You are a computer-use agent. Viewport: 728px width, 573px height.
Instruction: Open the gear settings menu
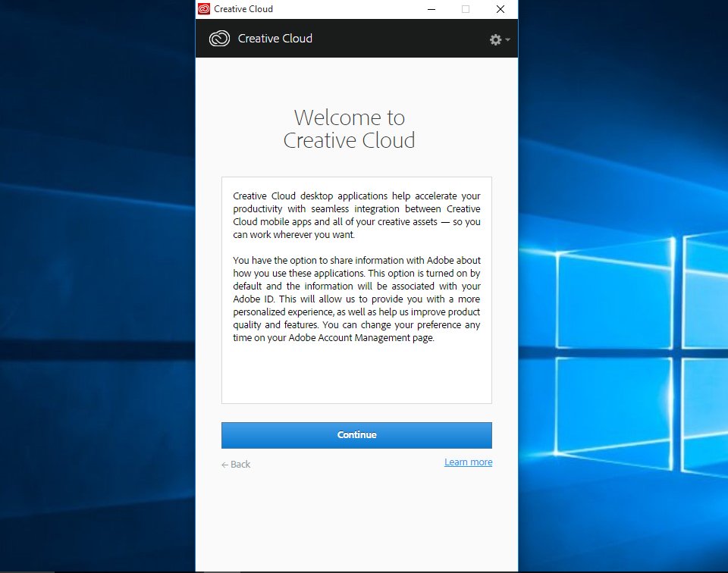[x=499, y=39]
